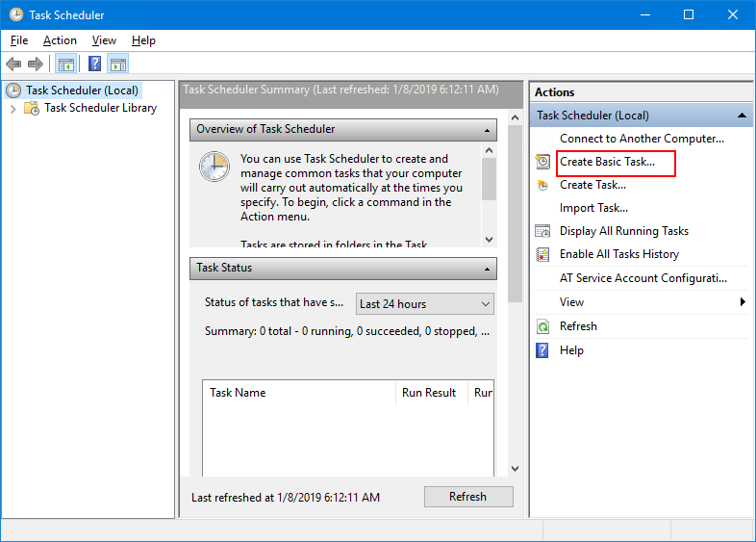Open the Help menu in menu bar
Viewport: 756px width, 542px height.
coord(143,40)
